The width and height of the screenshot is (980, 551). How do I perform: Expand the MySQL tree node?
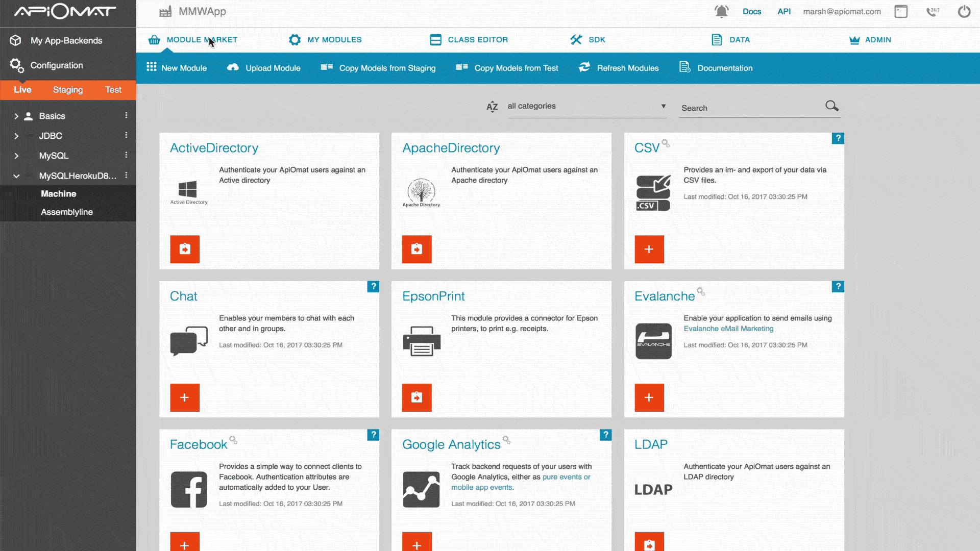click(x=16, y=156)
